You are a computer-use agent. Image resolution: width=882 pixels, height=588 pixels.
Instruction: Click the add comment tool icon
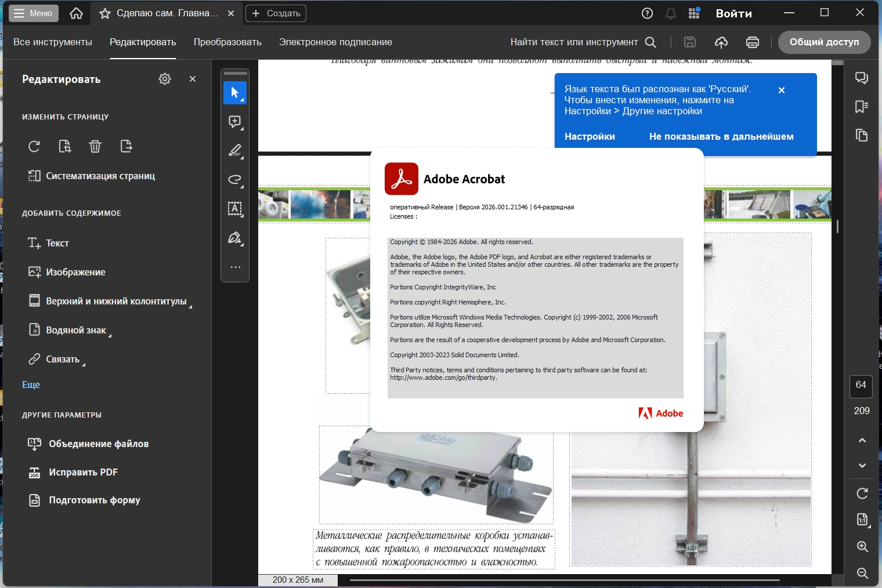(235, 122)
